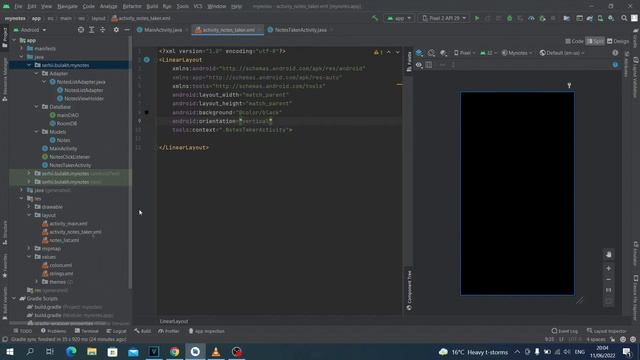Open the File menu
640x360 pixels.
(x=18, y=7)
